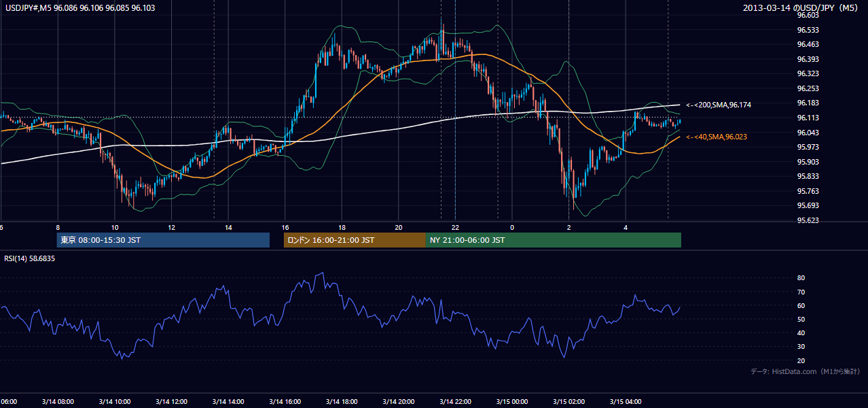This screenshot has height=408, width=868.
Task: Click the 40 SMA 96.023 label
Action: pos(717,137)
